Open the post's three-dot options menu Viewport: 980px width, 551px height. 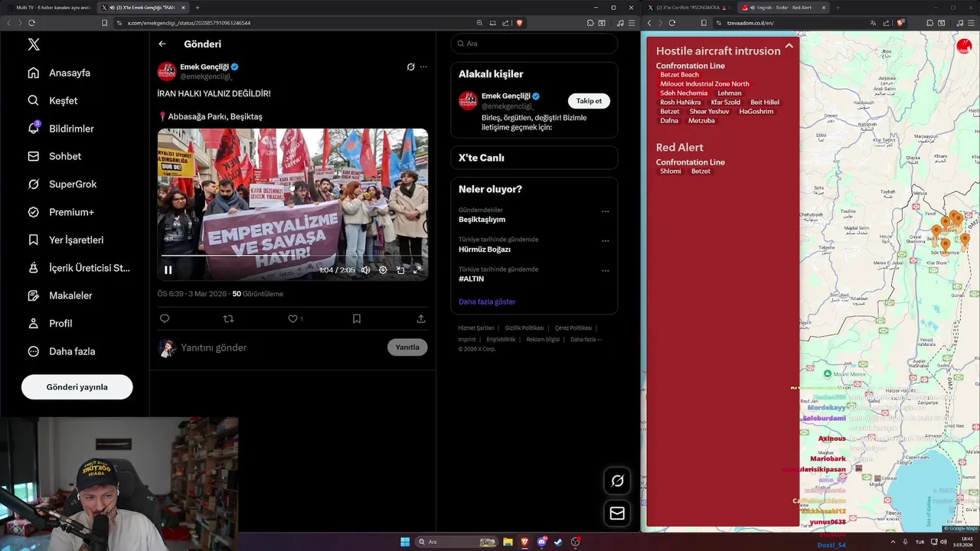coord(423,67)
